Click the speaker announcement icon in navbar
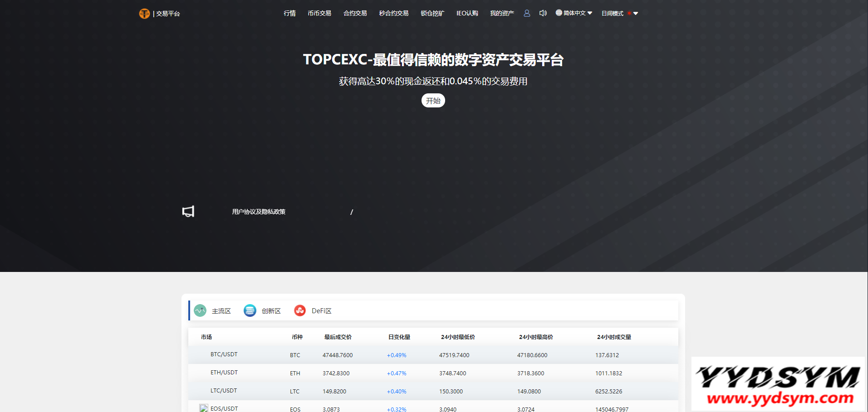Screen dimensions: 868x412 pos(543,13)
